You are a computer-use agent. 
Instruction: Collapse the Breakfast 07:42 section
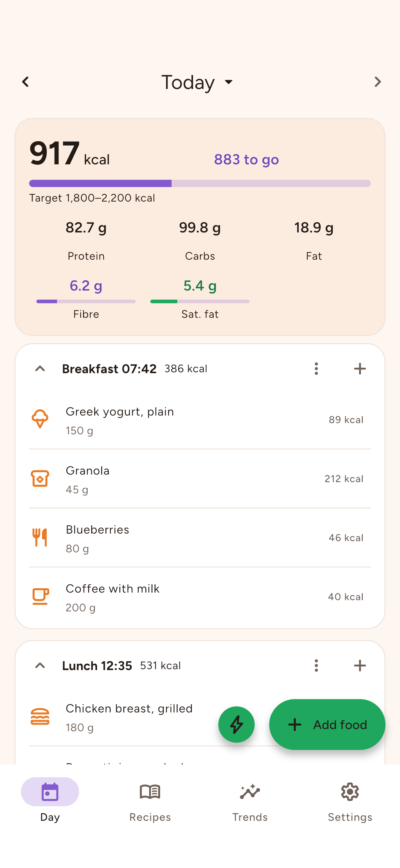40,369
